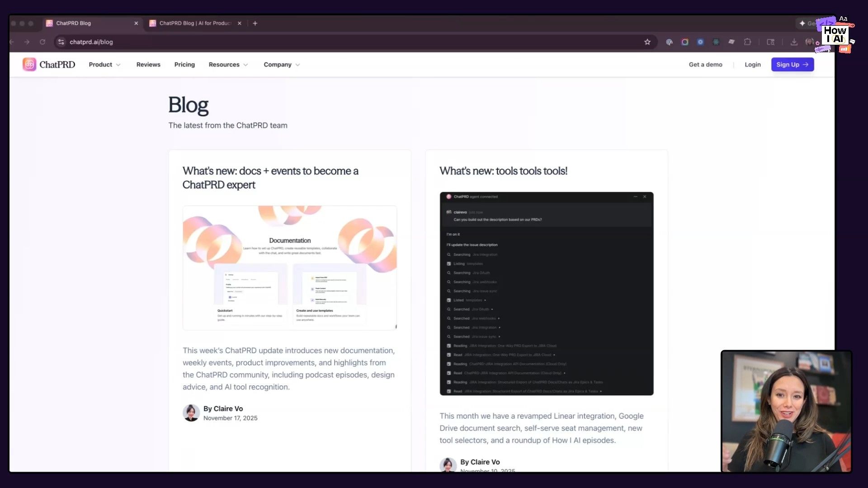868x488 pixels.
Task: Open the Reviews page link
Action: tap(148, 65)
